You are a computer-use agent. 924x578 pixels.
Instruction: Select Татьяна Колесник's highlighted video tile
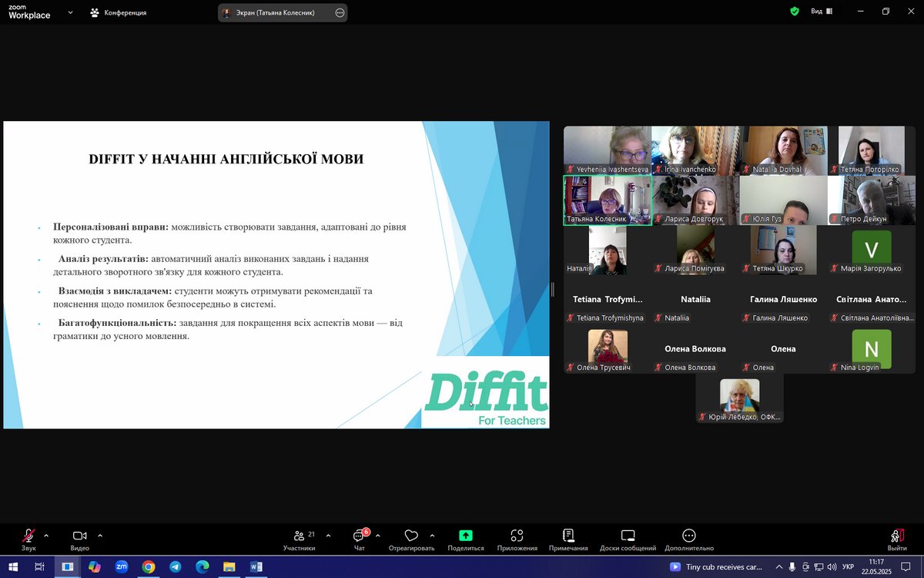click(608, 200)
